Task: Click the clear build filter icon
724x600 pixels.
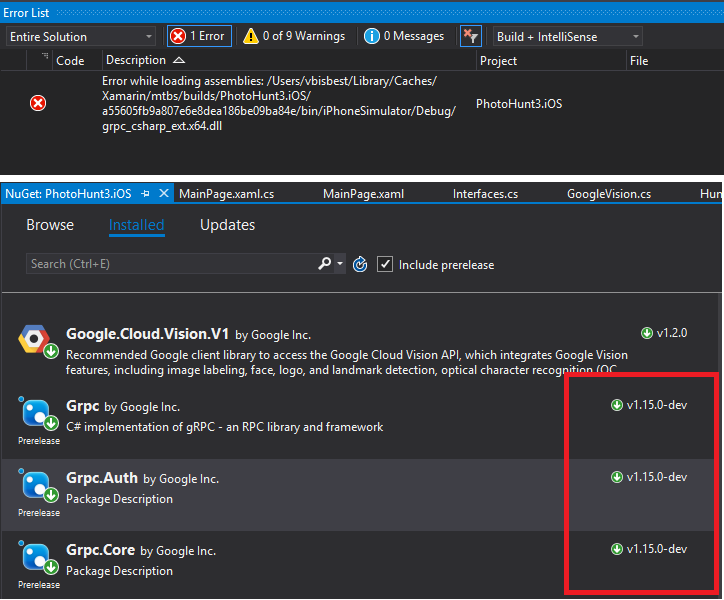Action: pyautogui.click(x=471, y=36)
